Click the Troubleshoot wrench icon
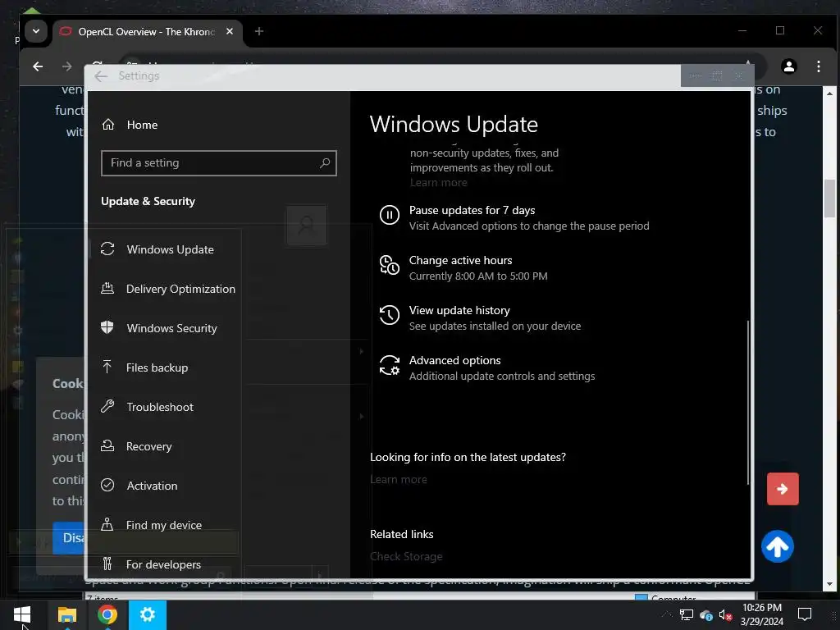This screenshot has width=840, height=630. 107,406
